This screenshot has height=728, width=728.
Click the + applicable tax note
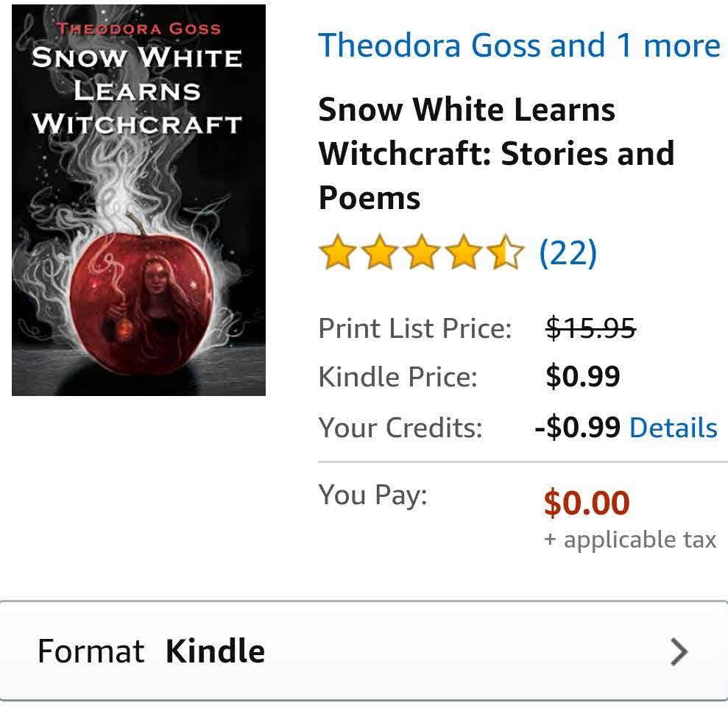click(630, 540)
